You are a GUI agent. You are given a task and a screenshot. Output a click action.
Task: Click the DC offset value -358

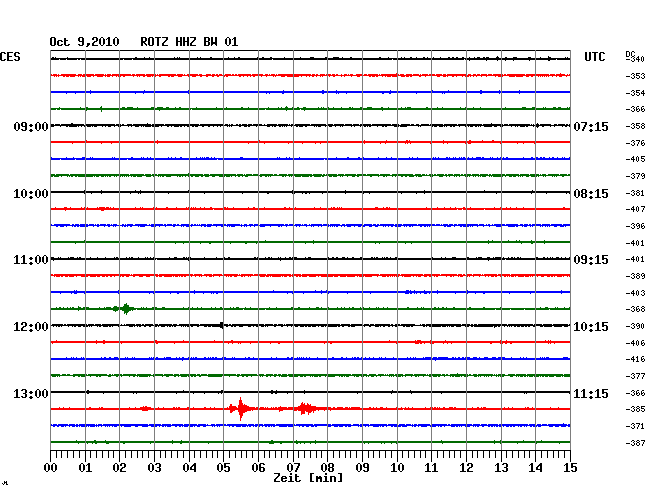635,126
